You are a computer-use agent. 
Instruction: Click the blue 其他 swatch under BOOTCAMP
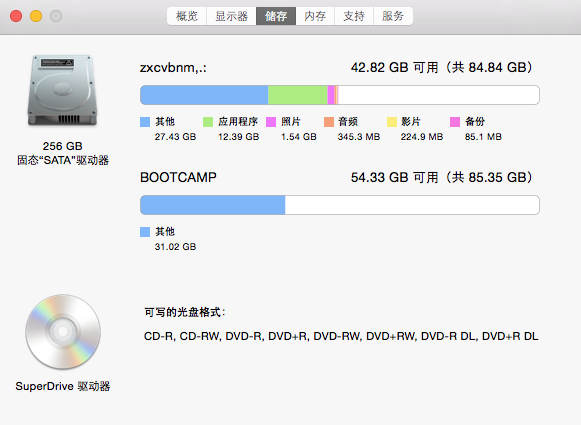[145, 232]
